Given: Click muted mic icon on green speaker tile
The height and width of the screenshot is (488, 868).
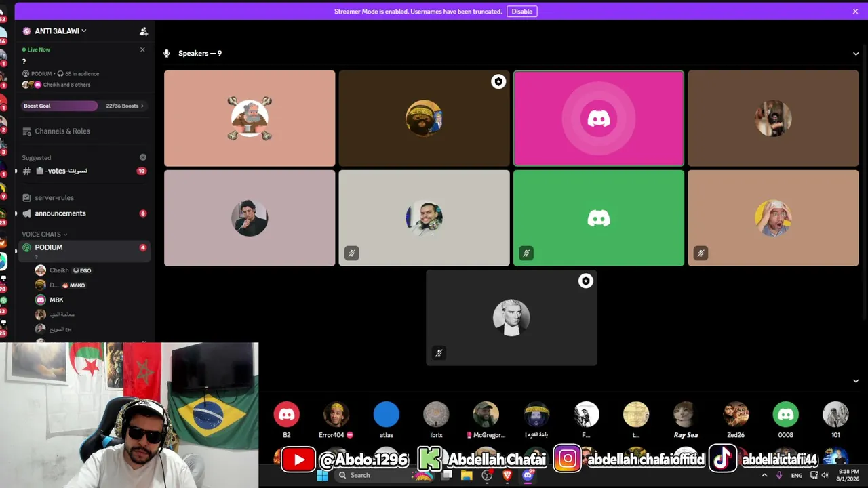Looking at the screenshot, I should (x=526, y=253).
